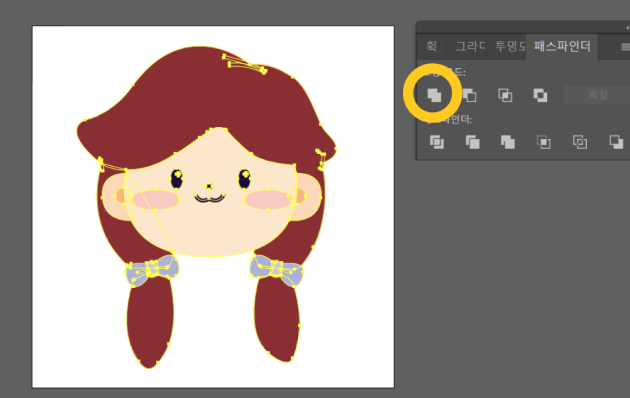The image size is (630, 398).
Task: Click the 확장 (Expand) button
Action: click(x=597, y=95)
